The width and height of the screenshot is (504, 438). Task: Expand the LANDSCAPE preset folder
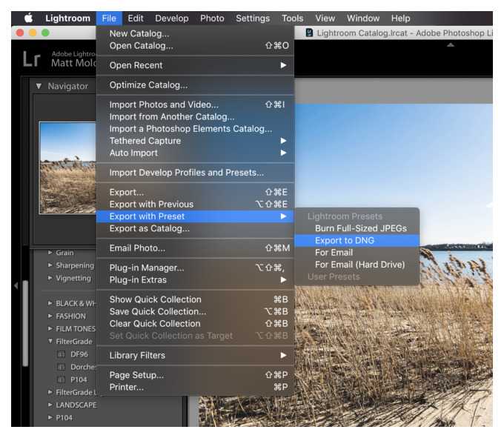50,405
